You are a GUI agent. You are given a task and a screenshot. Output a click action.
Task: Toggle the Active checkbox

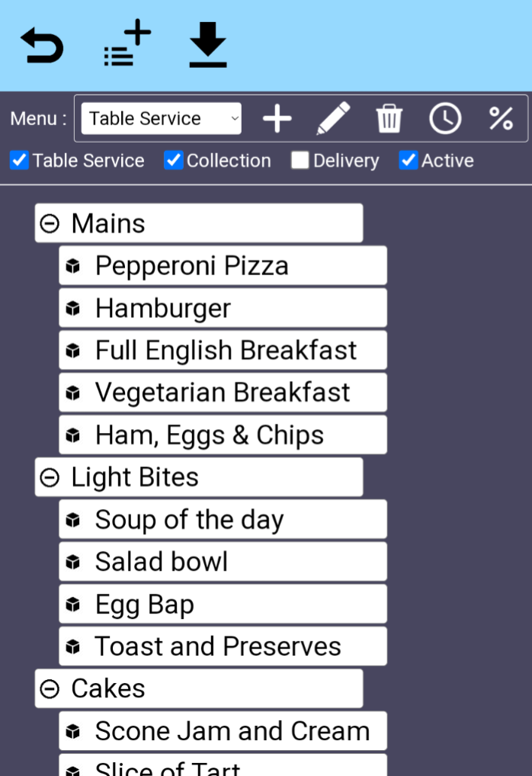(409, 161)
